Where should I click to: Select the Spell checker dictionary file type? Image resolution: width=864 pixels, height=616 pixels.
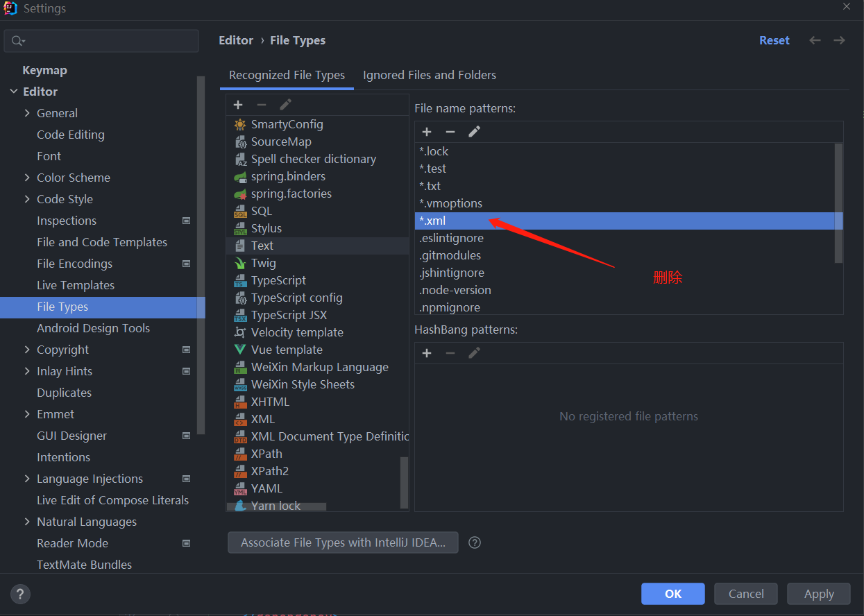[x=318, y=159]
